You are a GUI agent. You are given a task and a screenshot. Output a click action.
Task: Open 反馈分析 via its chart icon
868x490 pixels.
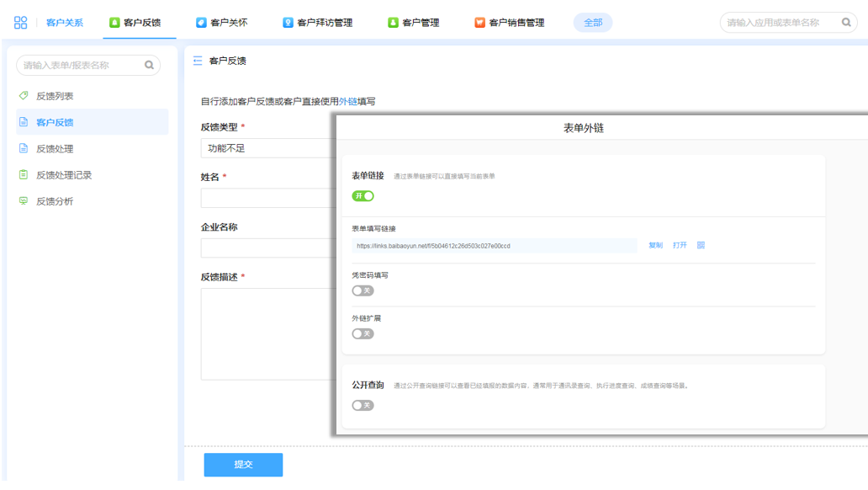click(24, 201)
